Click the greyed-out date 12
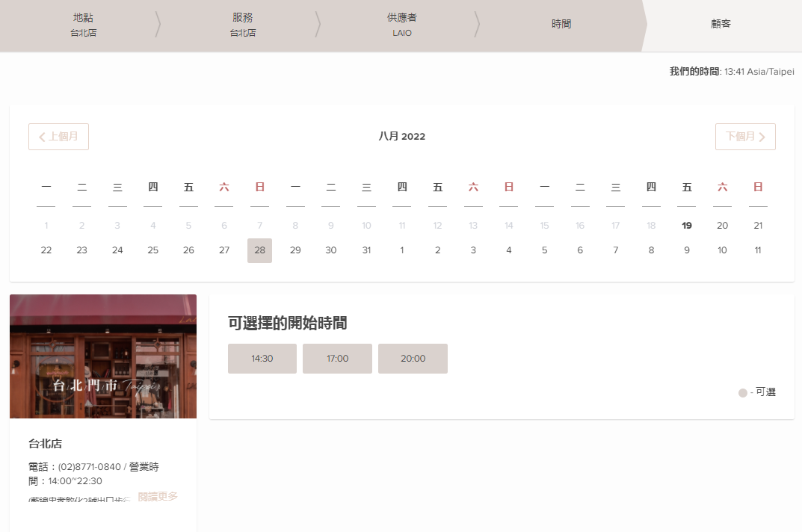This screenshot has height=532, width=802. click(x=437, y=226)
